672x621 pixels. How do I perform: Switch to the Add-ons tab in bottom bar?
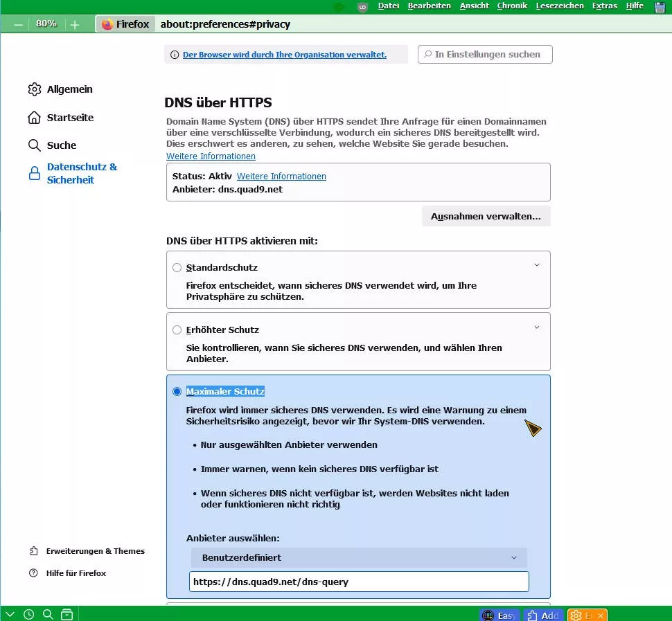click(543, 615)
